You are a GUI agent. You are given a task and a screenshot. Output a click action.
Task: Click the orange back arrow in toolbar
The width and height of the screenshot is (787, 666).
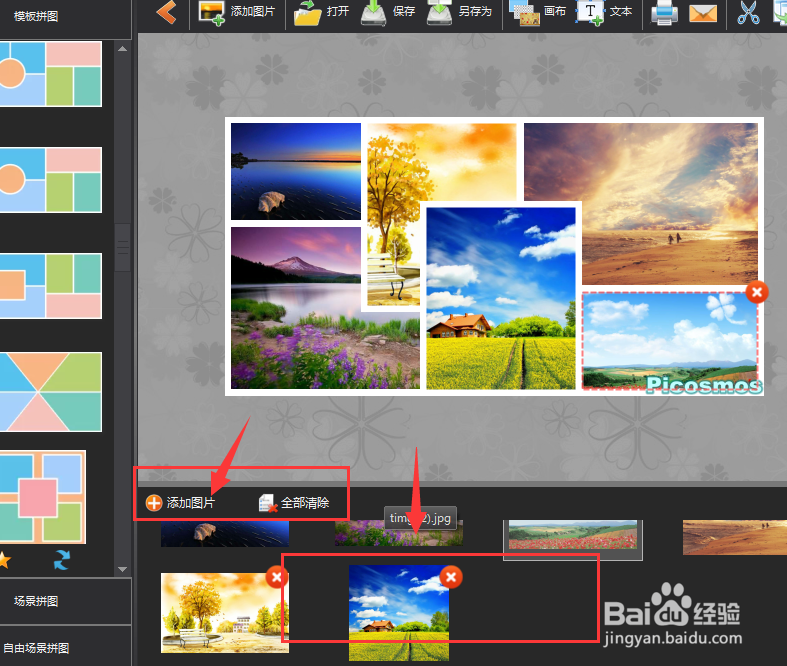tap(166, 12)
